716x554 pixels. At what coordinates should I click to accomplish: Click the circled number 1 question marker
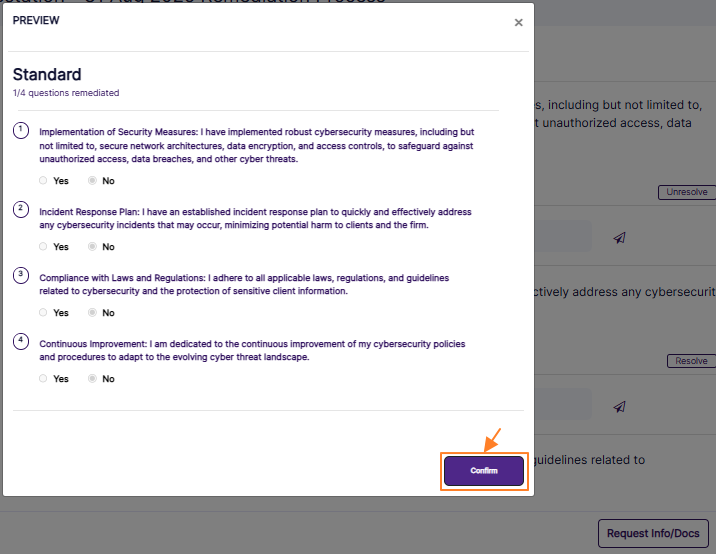tap(21, 131)
